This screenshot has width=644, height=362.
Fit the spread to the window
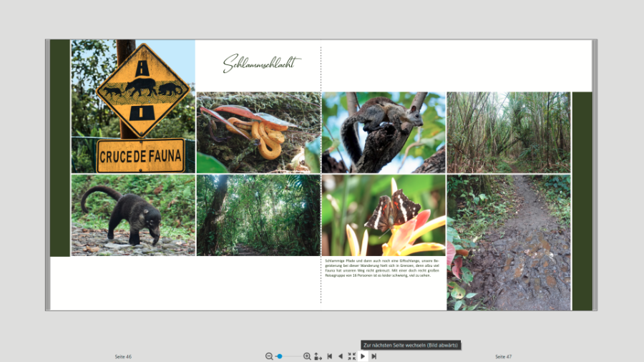pyautogui.click(x=351, y=356)
